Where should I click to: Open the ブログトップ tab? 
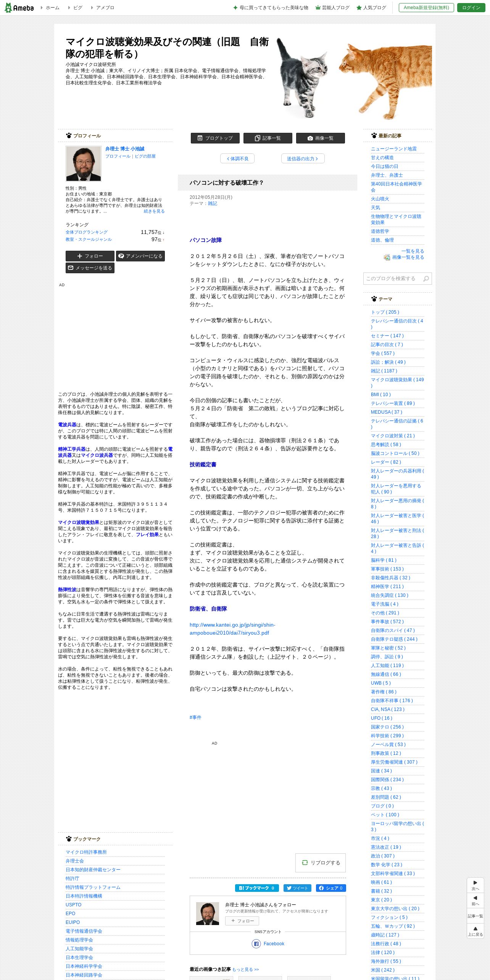pyautogui.click(x=215, y=138)
